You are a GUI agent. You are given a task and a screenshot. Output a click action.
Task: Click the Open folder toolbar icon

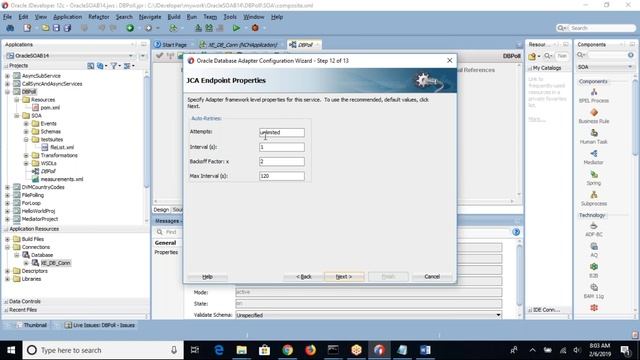point(45,28)
